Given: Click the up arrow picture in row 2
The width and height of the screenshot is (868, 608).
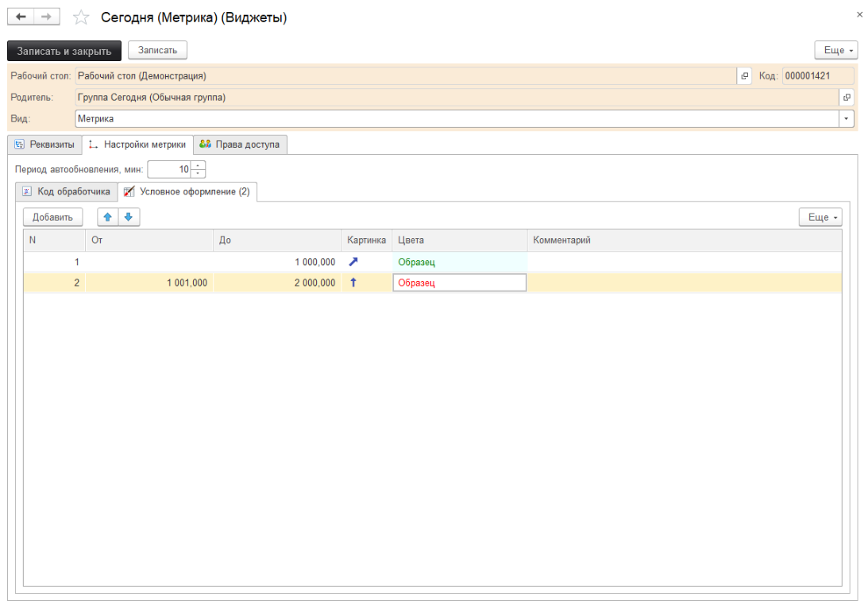Looking at the screenshot, I should pyautogui.click(x=353, y=283).
